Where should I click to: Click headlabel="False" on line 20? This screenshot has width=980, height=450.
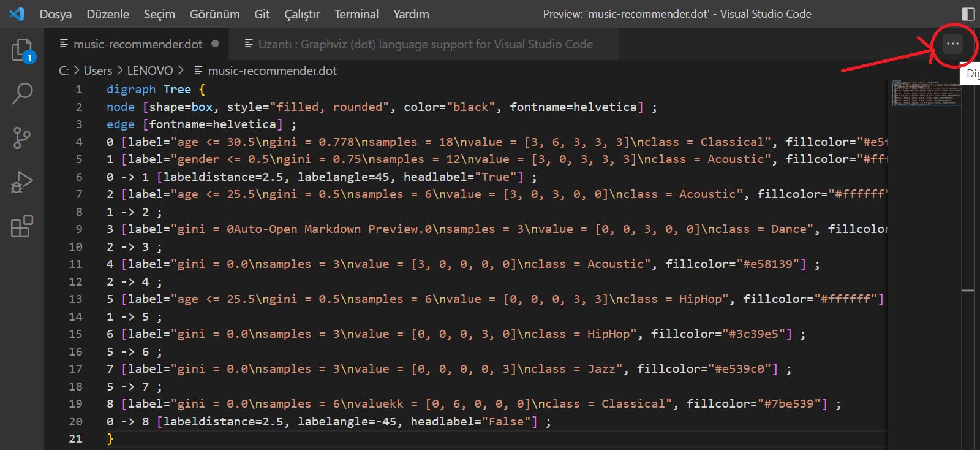tap(470, 422)
